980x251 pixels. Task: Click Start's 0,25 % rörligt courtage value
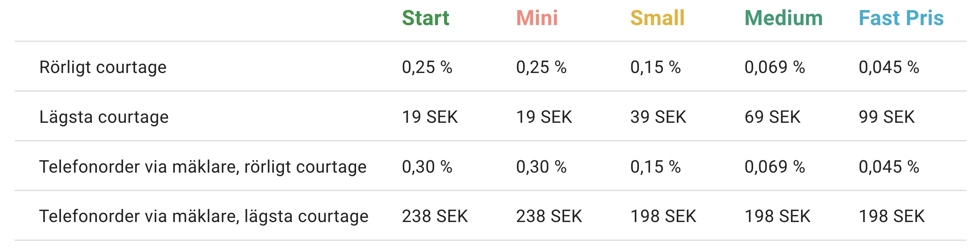point(427,67)
